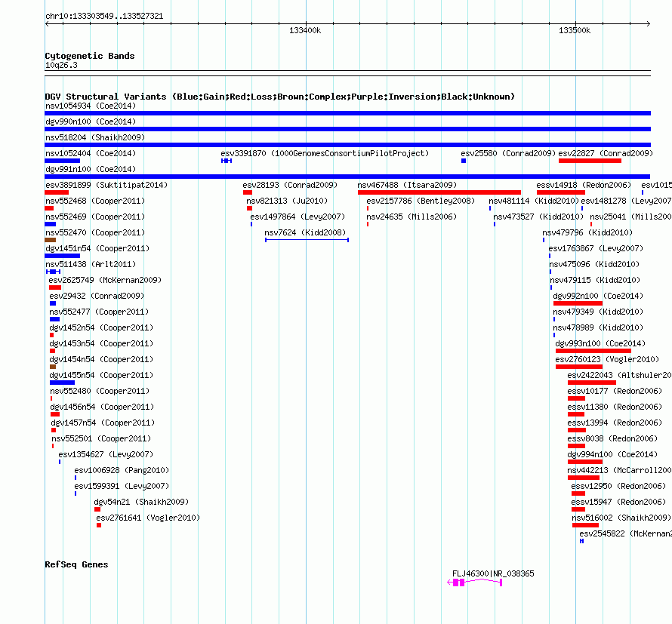
Task: Open the dgv1453n54 (Cooper2011) label
Action: click(x=101, y=343)
